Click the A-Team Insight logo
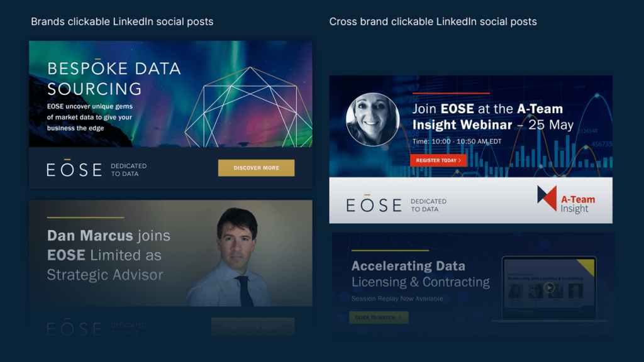Screen dimensions: 644x362 pyautogui.click(x=566, y=200)
